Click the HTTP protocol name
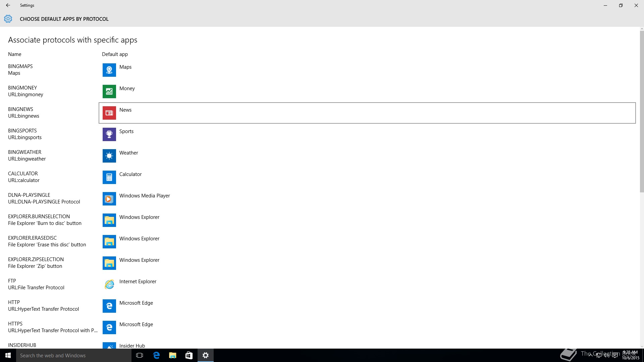The width and height of the screenshot is (644, 362). pyautogui.click(x=14, y=302)
